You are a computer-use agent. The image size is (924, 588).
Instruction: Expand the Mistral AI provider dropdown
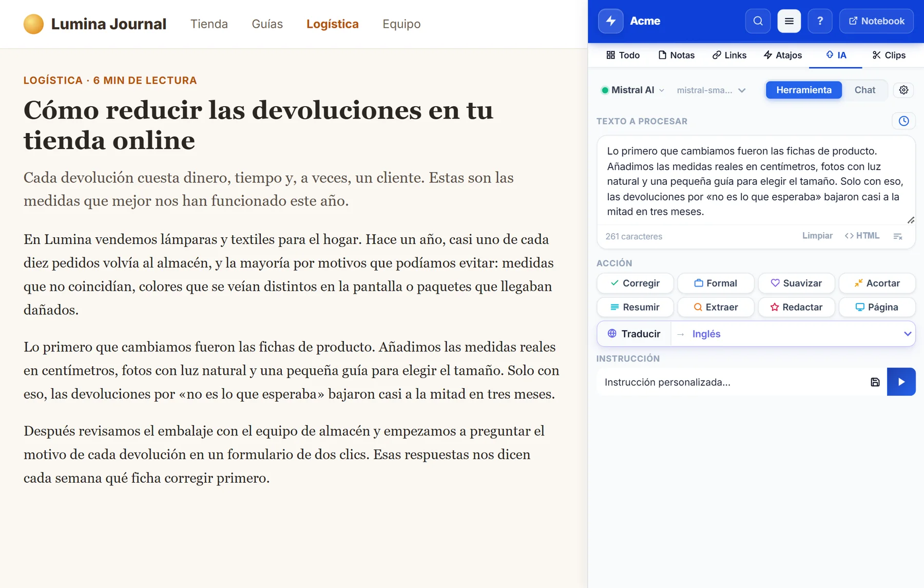click(632, 90)
